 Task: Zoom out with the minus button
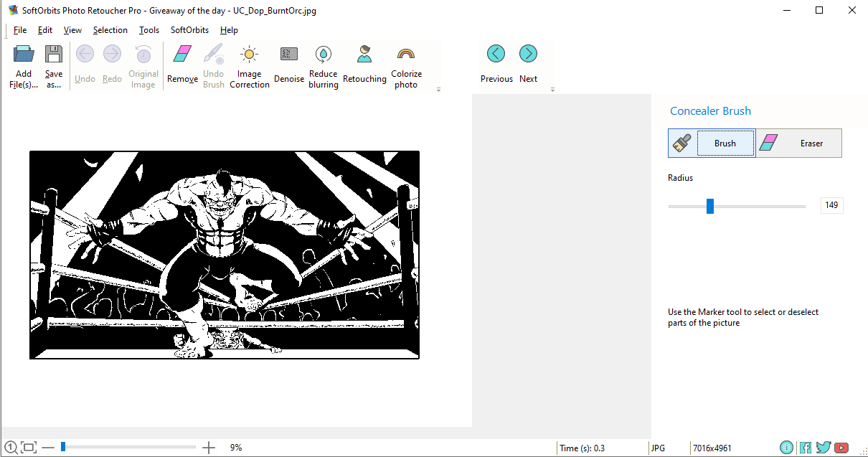[48, 448]
